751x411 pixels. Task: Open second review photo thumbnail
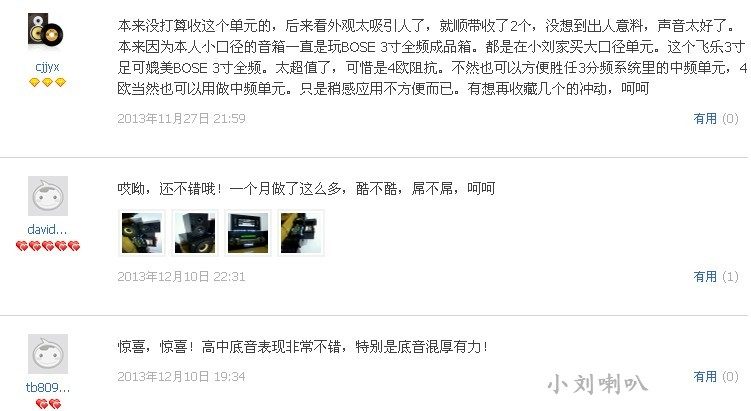(x=195, y=233)
